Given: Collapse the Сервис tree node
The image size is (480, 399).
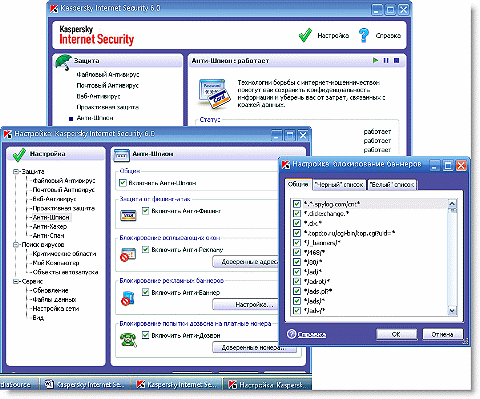Looking at the screenshot, I should [16, 281].
